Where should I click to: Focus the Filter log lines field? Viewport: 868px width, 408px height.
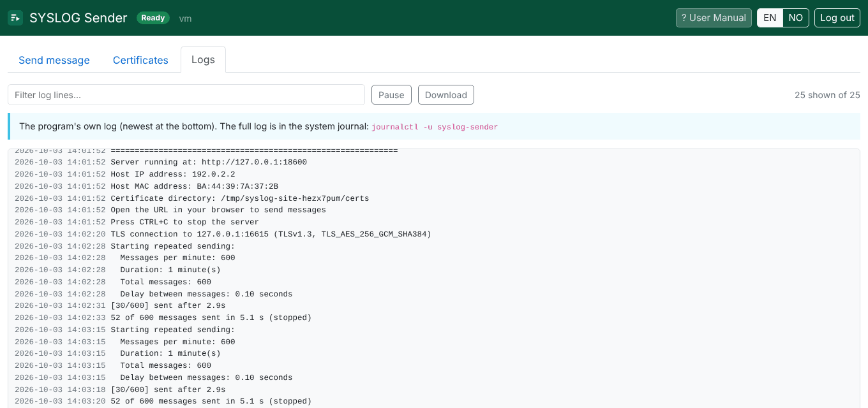tap(186, 95)
